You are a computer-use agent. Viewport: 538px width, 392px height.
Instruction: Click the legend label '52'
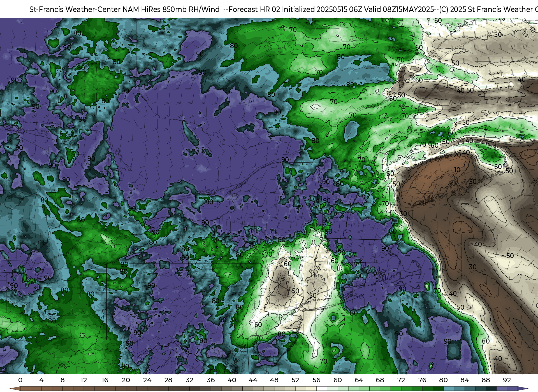pyautogui.click(x=295, y=380)
